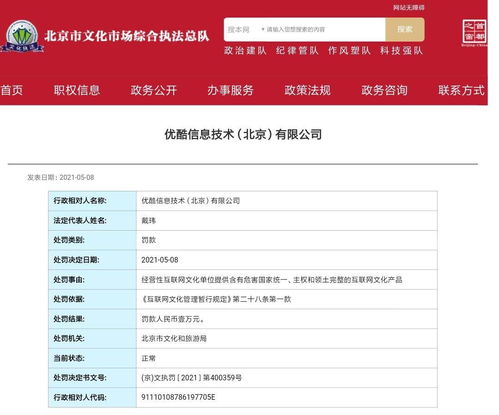Screen dimensions: 499x415
Task: Open the 政务咨询 menu item
Action: [x=384, y=90]
